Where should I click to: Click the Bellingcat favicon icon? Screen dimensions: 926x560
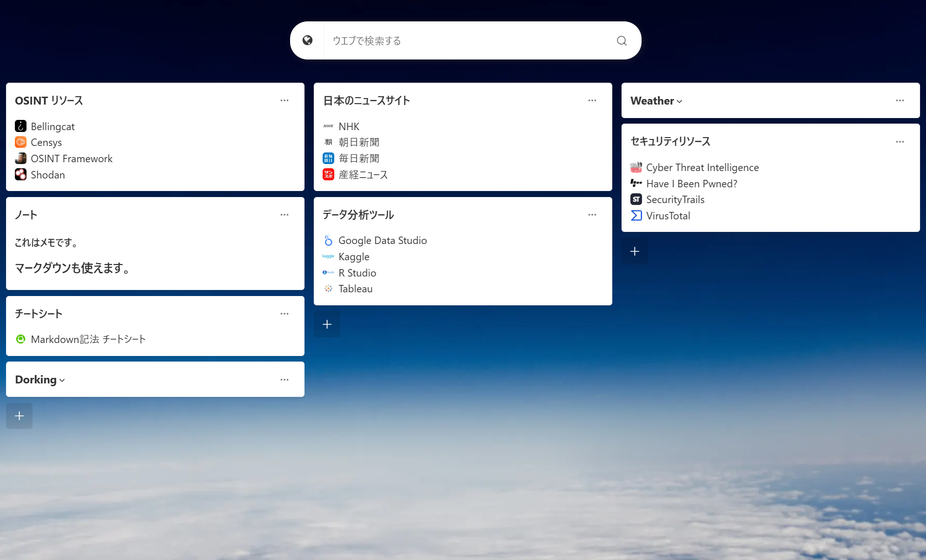pyautogui.click(x=20, y=126)
